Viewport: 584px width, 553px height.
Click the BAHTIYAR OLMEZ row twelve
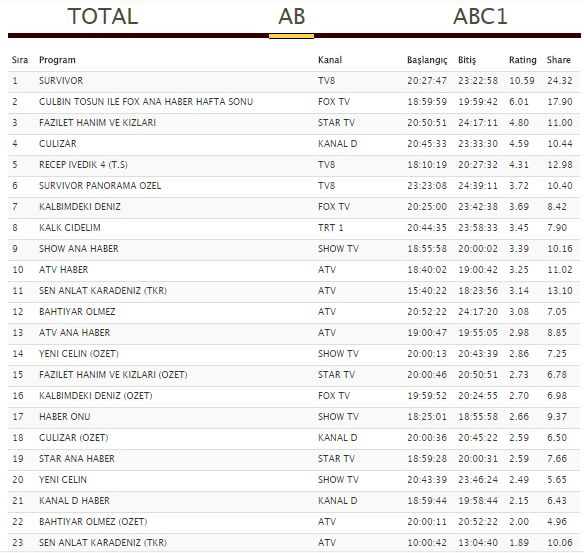(294, 312)
